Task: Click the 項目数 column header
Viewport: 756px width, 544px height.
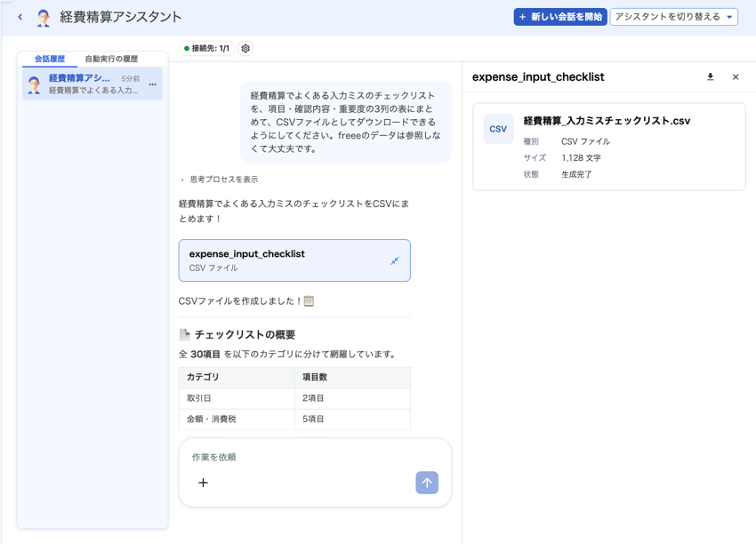Action: tap(352, 377)
